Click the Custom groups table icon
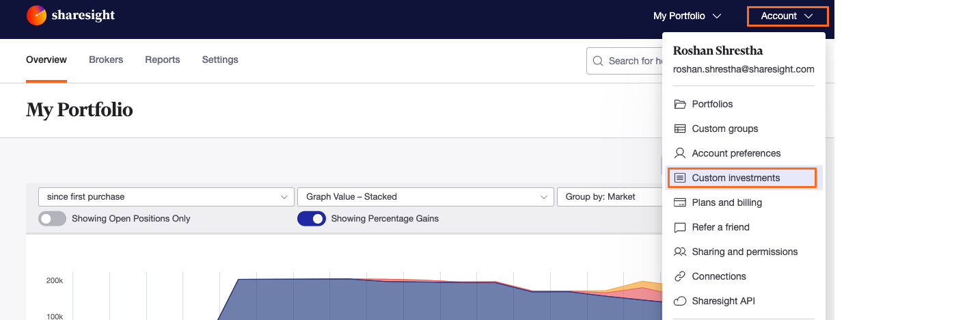 (680, 129)
